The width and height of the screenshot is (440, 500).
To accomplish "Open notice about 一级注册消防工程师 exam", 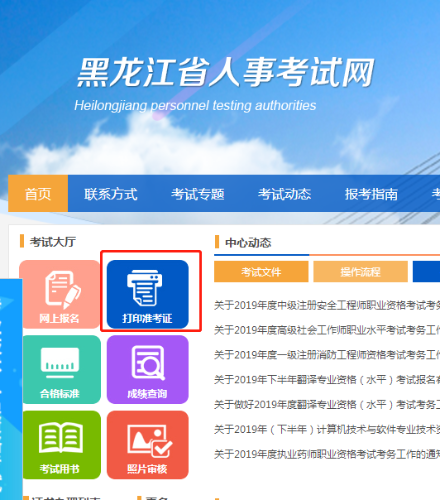I will (x=327, y=355).
